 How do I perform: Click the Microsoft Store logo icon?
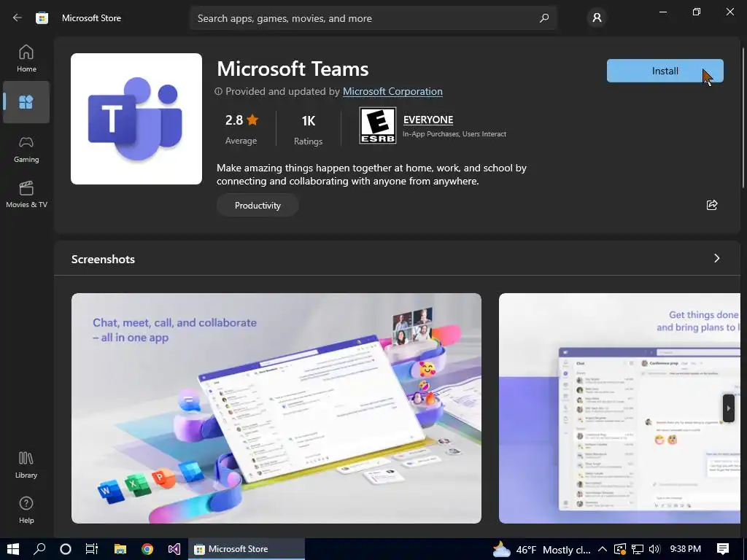(42, 18)
